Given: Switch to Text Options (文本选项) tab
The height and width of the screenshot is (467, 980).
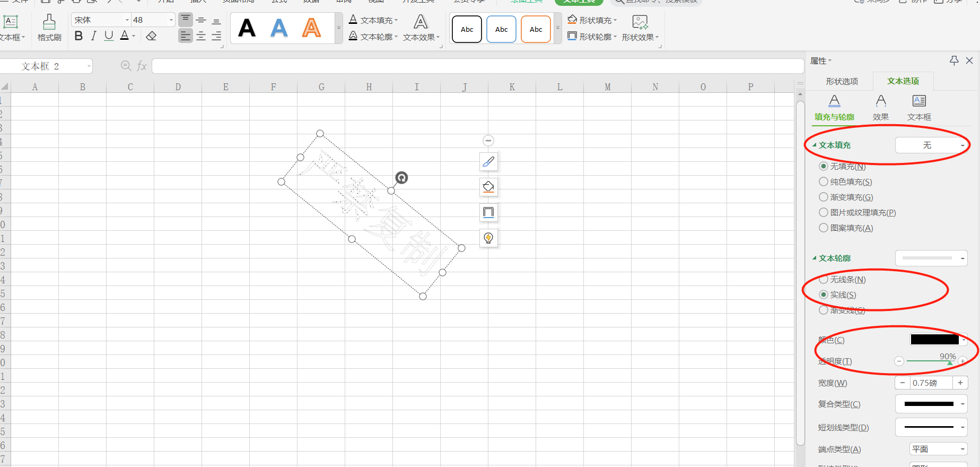Looking at the screenshot, I should (903, 81).
